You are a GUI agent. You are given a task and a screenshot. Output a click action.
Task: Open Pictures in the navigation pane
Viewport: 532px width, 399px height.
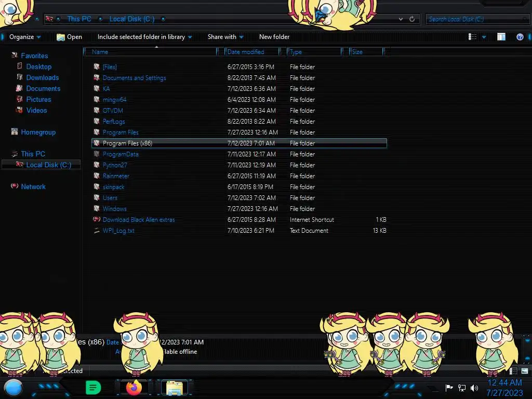38,99
